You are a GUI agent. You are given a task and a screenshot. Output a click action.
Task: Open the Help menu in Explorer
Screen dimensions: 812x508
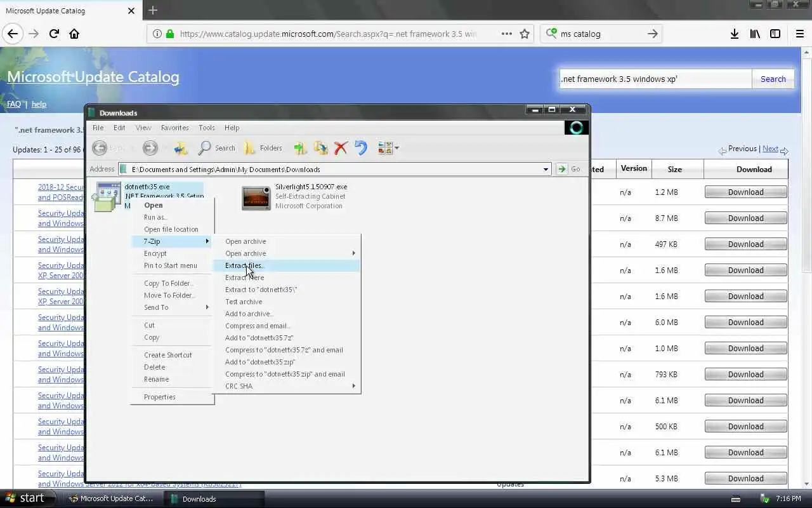click(232, 128)
